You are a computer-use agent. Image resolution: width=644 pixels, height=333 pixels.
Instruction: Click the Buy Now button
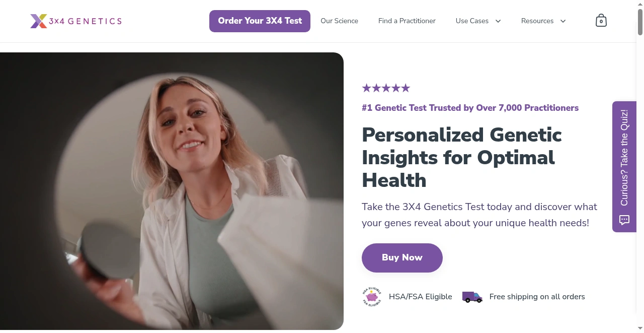click(402, 257)
